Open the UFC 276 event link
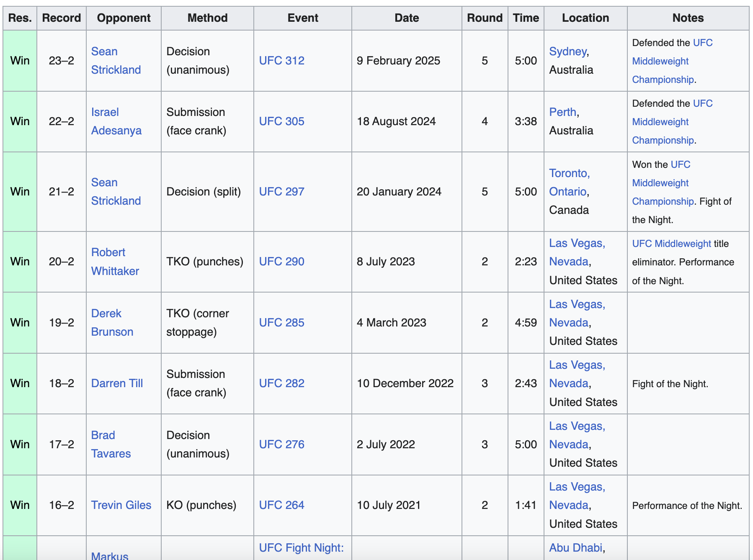This screenshot has width=753, height=560. click(282, 444)
